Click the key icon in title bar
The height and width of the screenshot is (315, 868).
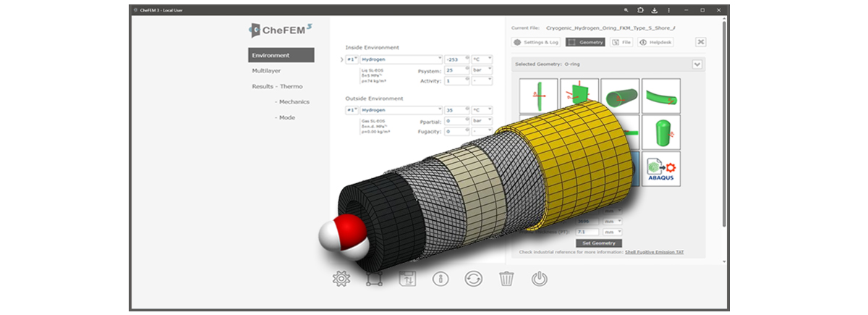coord(626,10)
